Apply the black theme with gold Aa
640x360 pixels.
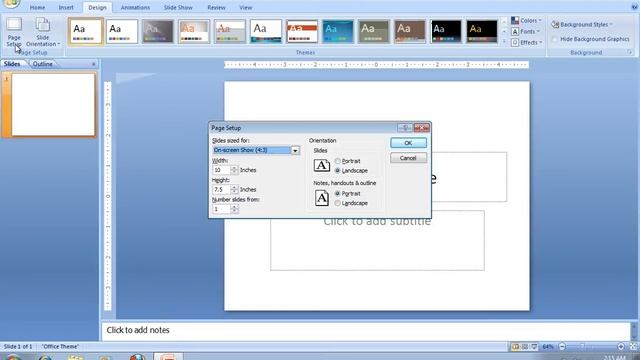[482, 31]
